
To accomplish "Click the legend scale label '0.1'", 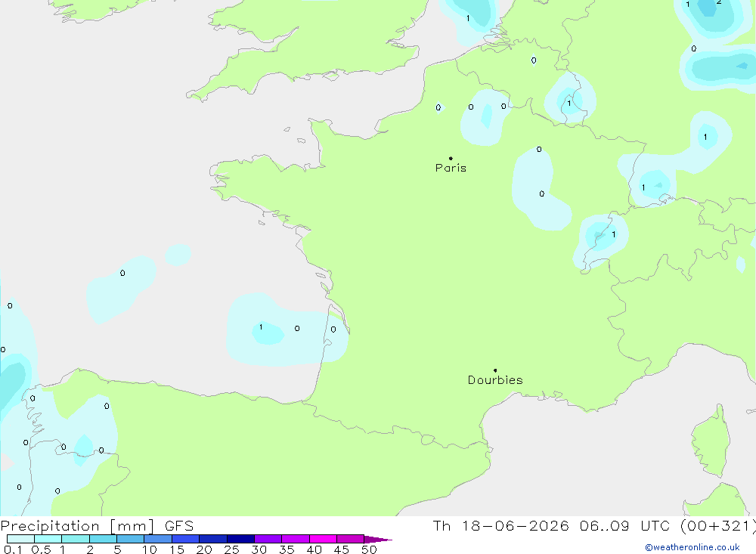I will (13, 549).
